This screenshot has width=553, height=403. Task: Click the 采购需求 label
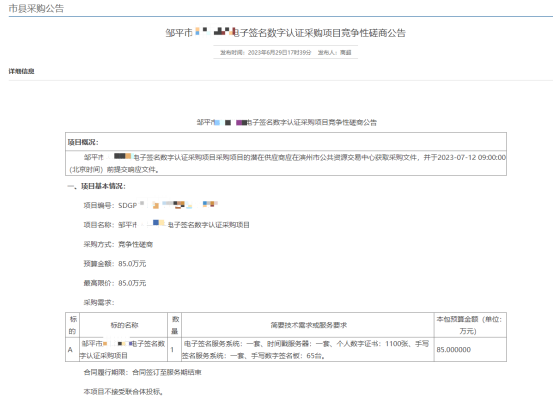(99, 303)
